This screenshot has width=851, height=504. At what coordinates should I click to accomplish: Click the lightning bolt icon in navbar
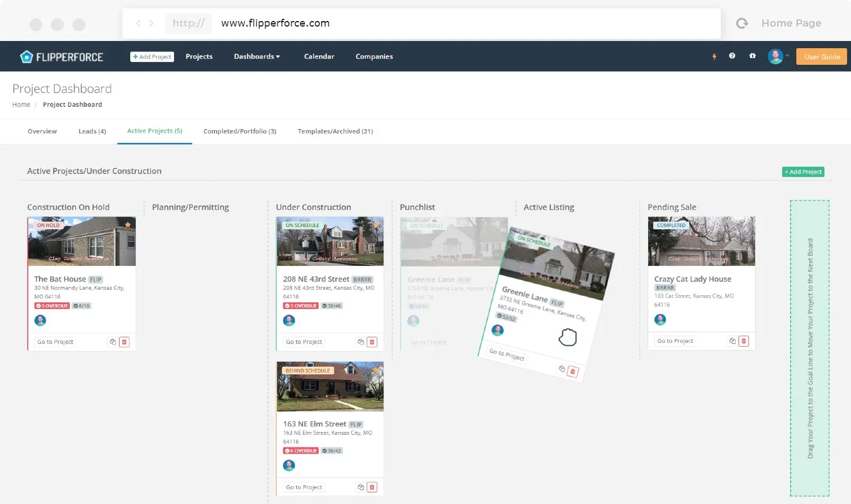tap(714, 56)
